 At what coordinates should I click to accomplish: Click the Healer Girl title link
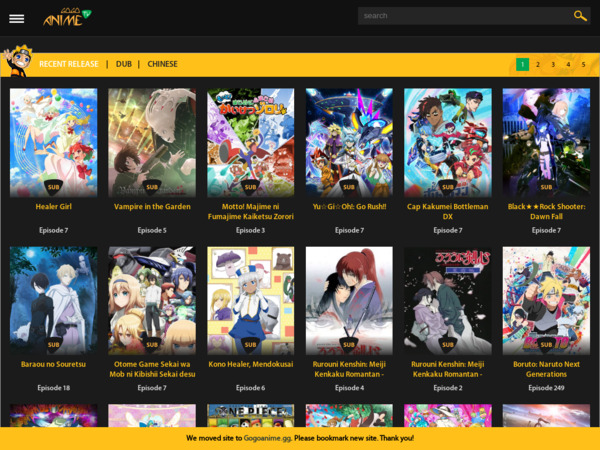point(54,207)
